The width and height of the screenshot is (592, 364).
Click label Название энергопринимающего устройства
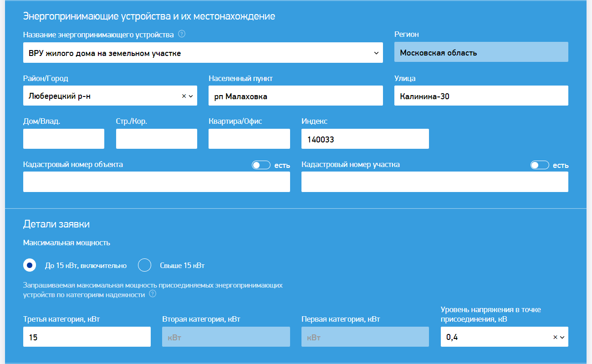tap(98, 35)
